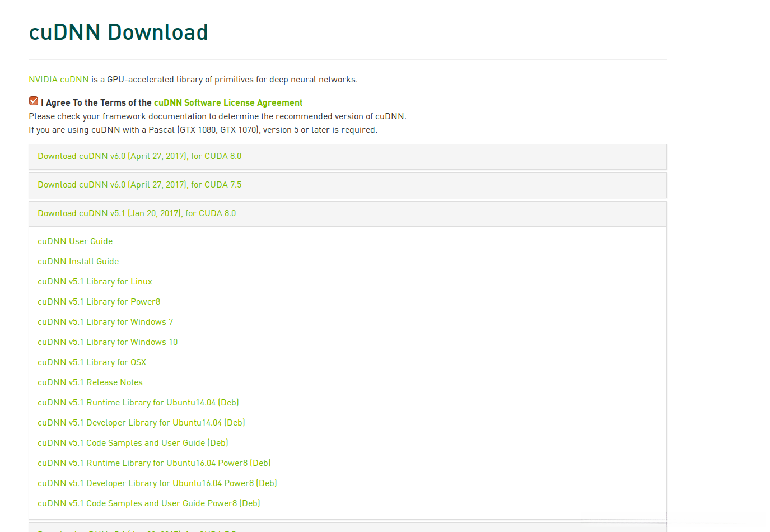Download v5.1 Code Samples and User Guide (Deb)

tap(133, 443)
